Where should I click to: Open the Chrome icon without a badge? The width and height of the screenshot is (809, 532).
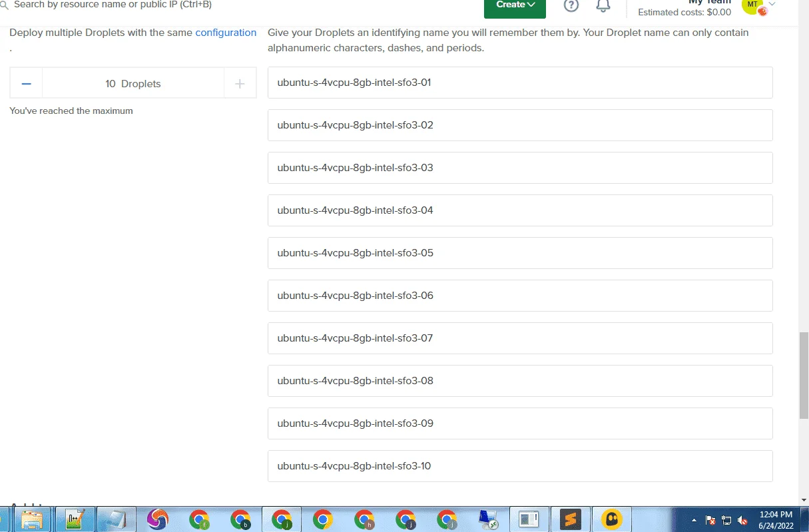coord(323,519)
